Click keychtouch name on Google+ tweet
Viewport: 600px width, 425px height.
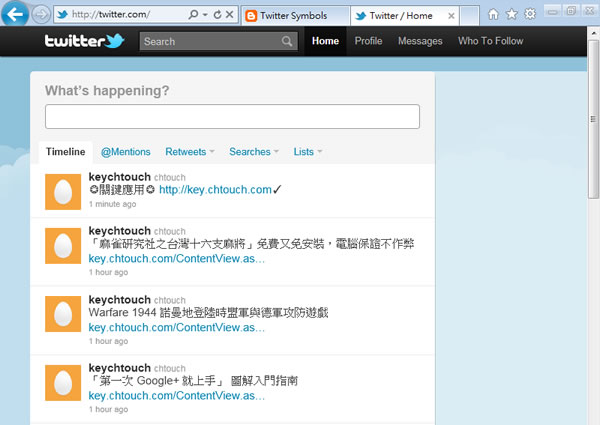(x=119, y=368)
